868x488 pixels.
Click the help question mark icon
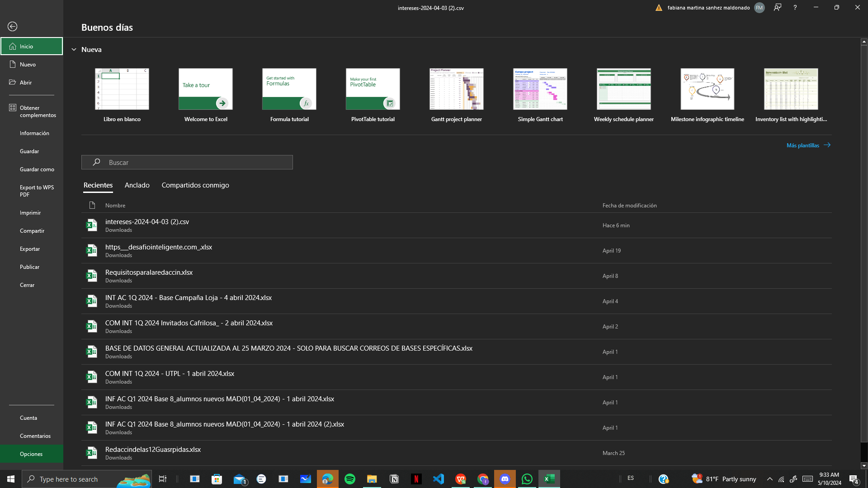(x=795, y=8)
